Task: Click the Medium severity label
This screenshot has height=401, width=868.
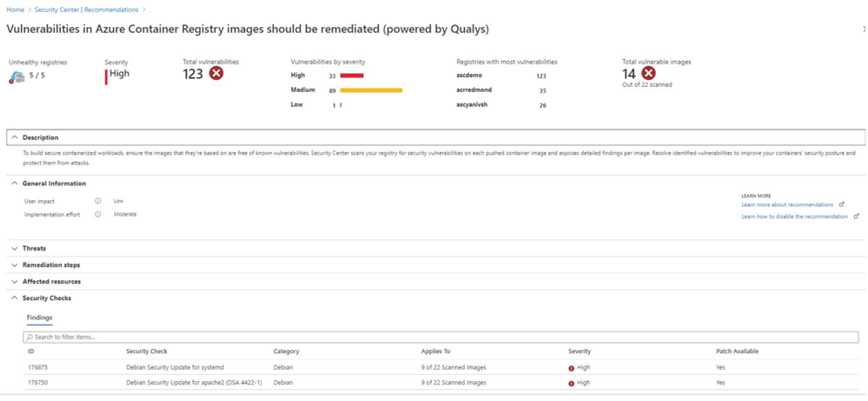Action: 303,90
